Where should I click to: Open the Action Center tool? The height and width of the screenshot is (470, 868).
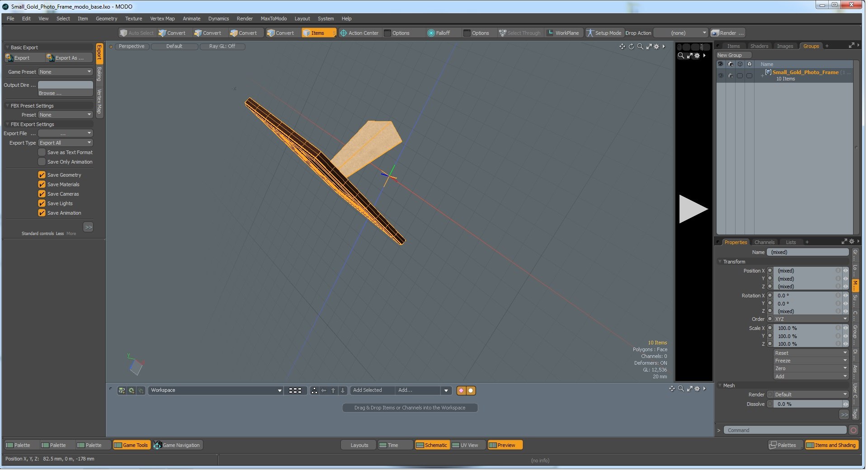pyautogui.click(x=359, y=33)
